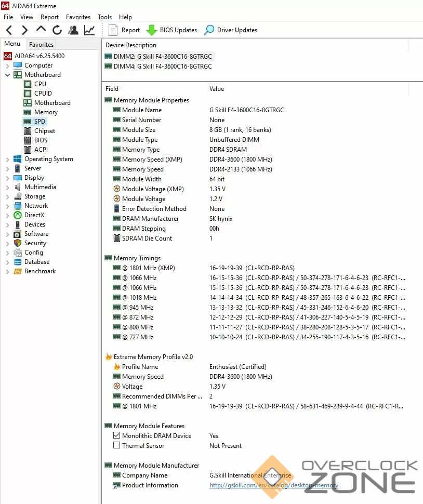The height and width of the screenshot is (504, 423).
Task: Select Chipset in the tree
Action: click(44, 131)
